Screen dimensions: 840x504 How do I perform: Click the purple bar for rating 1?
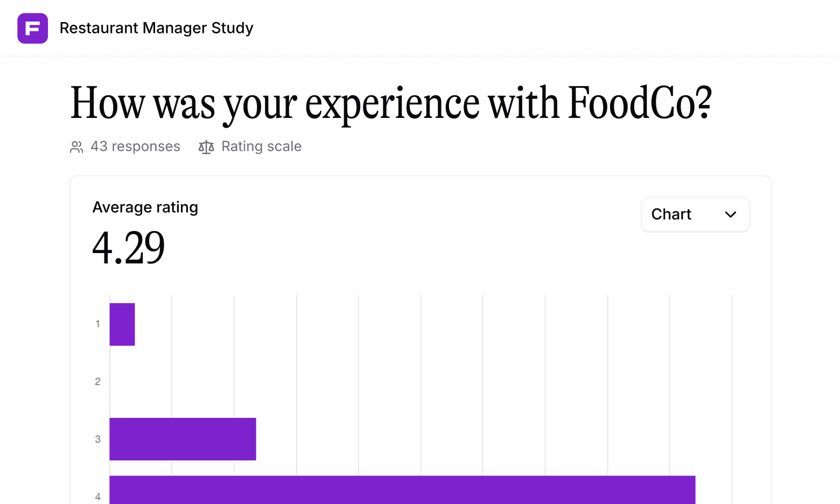tap(122, 324)
